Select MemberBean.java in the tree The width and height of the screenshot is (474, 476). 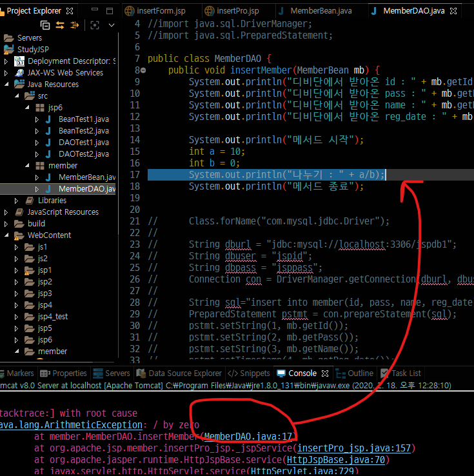[x=80, y=177]
